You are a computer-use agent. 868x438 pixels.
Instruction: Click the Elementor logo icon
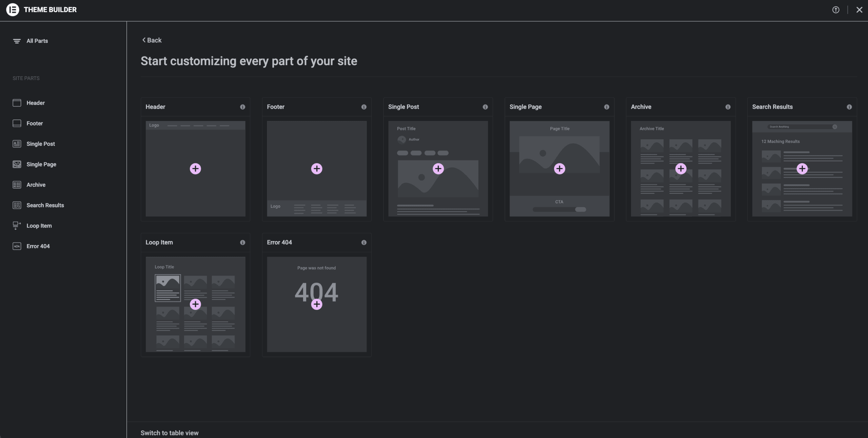point(13,9)
